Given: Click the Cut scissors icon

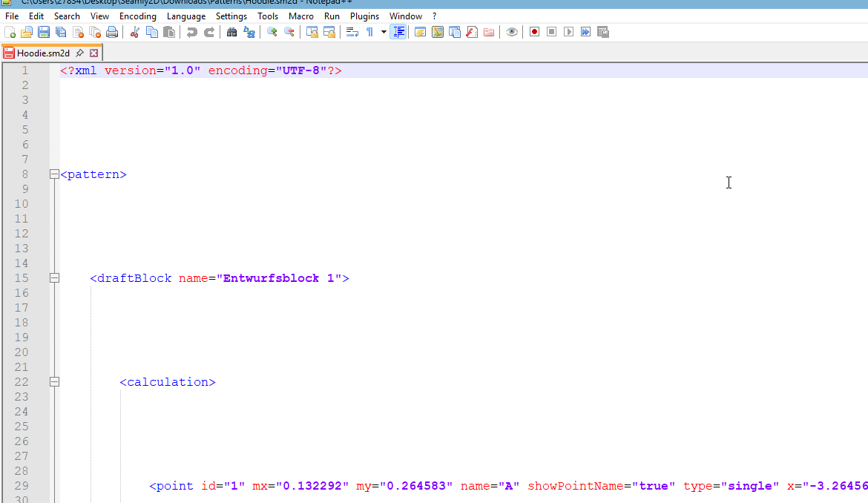Looking at the screenshot, I should (x=135, y=32).
